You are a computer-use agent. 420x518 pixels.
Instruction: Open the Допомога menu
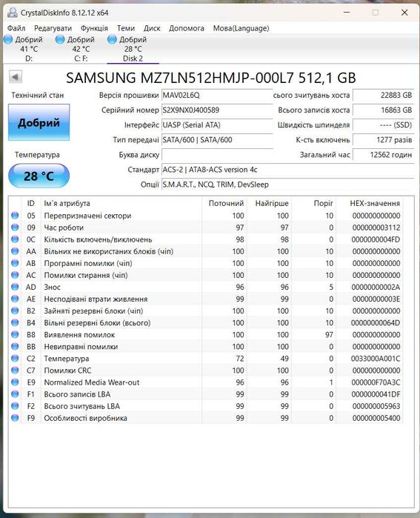[187, 28]
